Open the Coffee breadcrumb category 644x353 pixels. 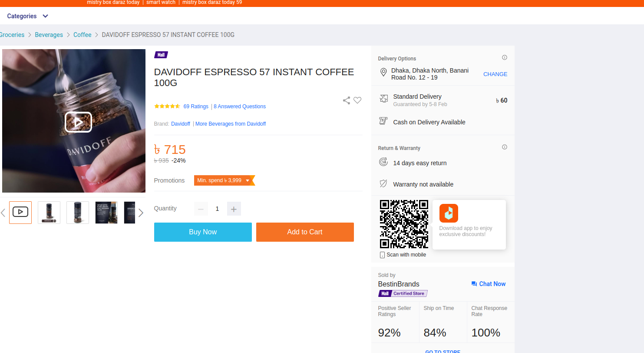[82, 35]
